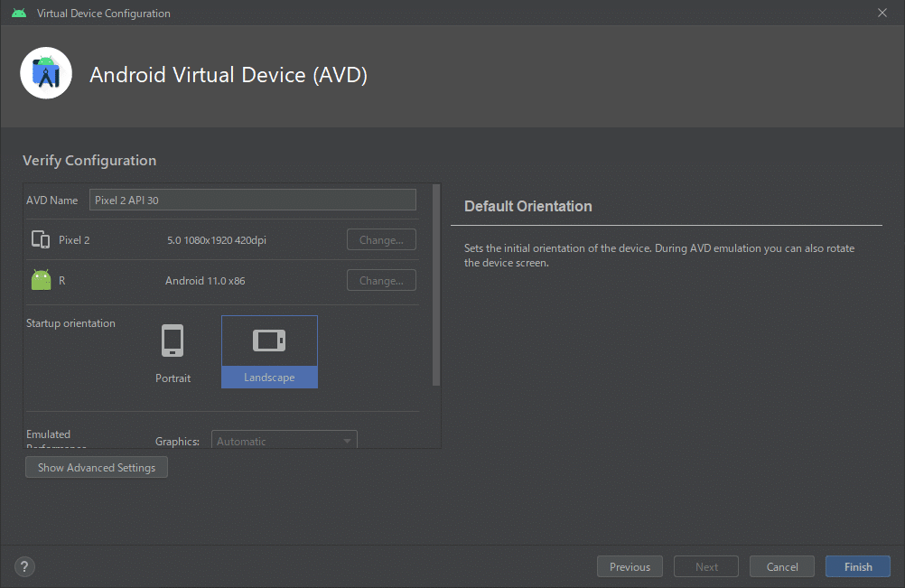Focus the AVD Name input field
The width and height of the screenshot is (905, 588).
click(253, 200)
